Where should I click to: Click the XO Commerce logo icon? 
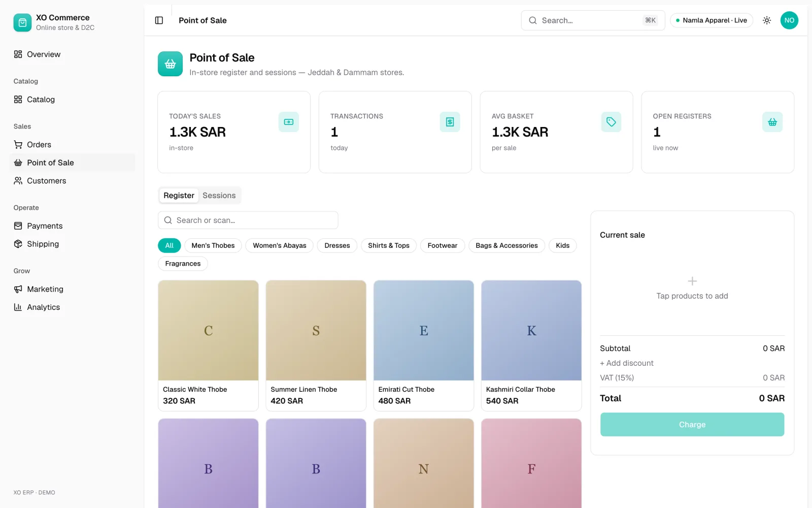22,22
